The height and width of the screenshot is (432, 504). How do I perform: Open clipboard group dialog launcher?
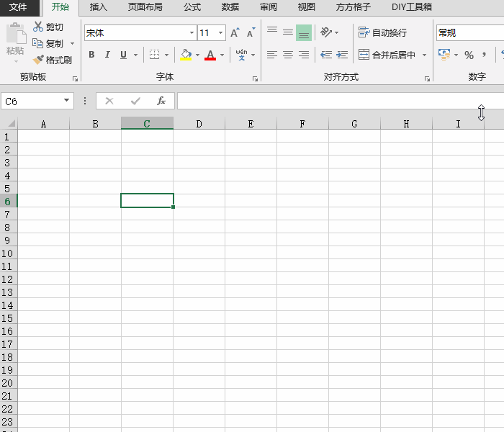point(75,78)
